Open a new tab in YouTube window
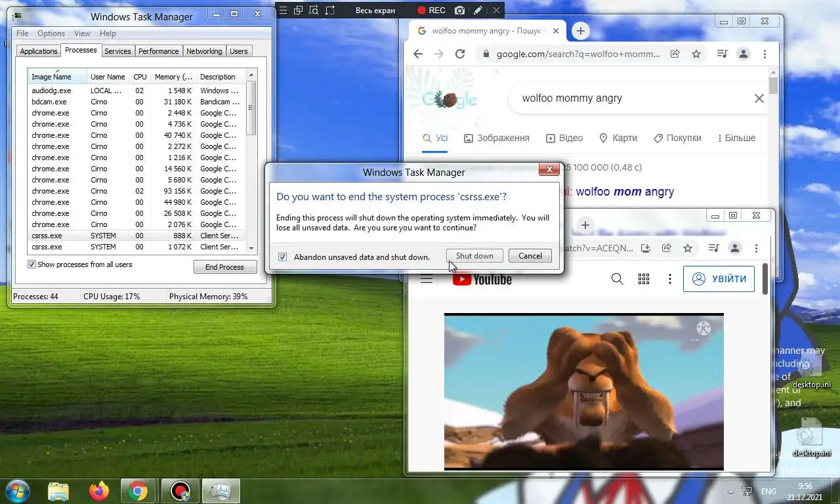This screenshot has width=840, height=504. [x=585, y=225]
